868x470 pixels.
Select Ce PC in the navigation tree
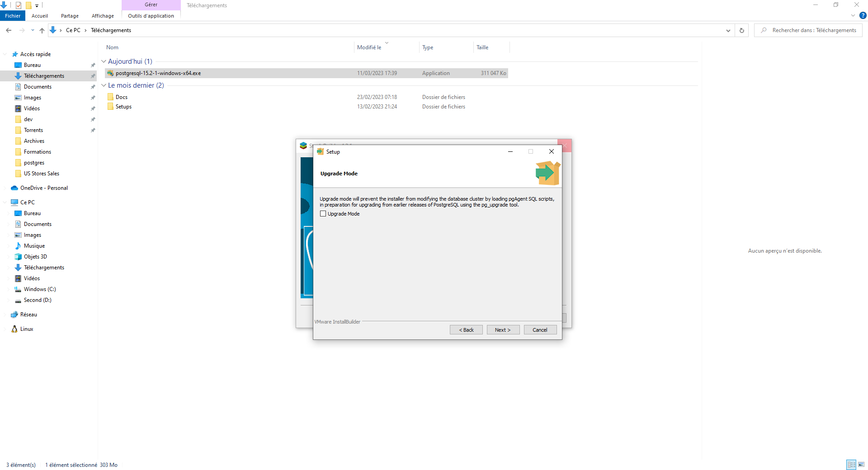[27, 202]
